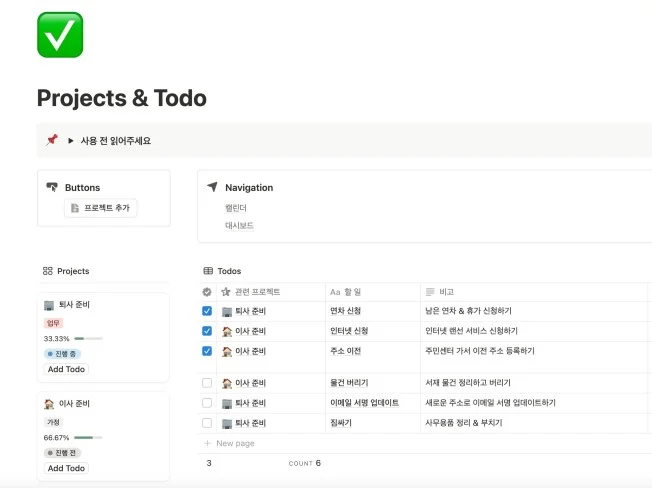This screenshot has width=652, height=488.
Task: Tick the 짐싸기 task checkbox
Action: (207, 423)
